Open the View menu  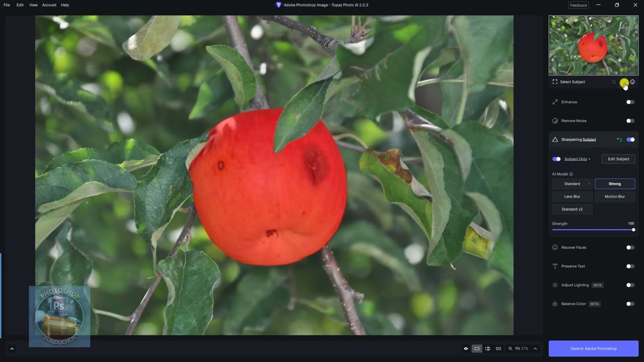(33, 5)
